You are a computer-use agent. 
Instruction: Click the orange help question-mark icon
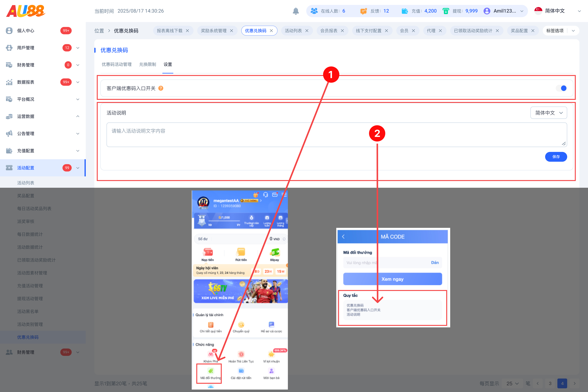pos(161,88)
